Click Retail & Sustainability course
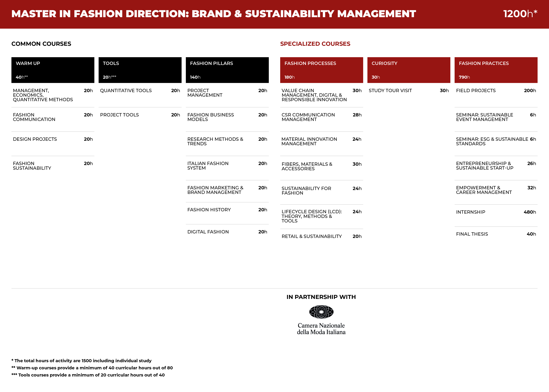 click(x=322, y=236)
